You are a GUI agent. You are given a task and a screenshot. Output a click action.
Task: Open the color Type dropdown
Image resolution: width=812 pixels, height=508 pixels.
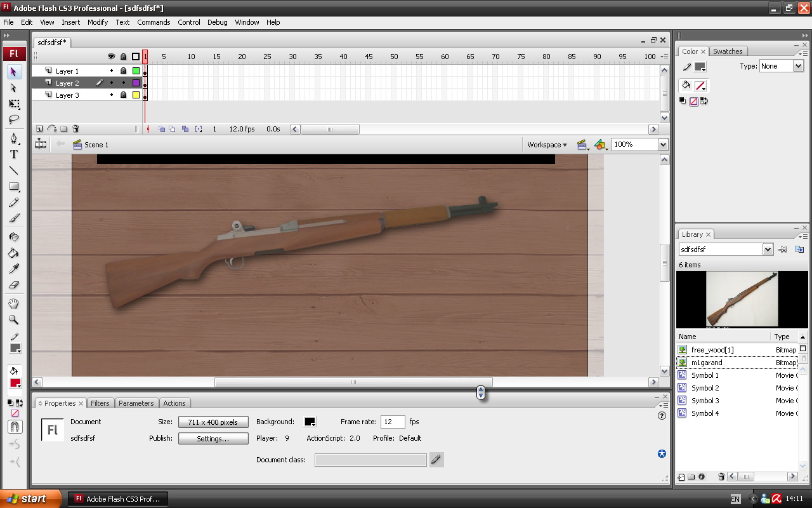tap(798, 66)
